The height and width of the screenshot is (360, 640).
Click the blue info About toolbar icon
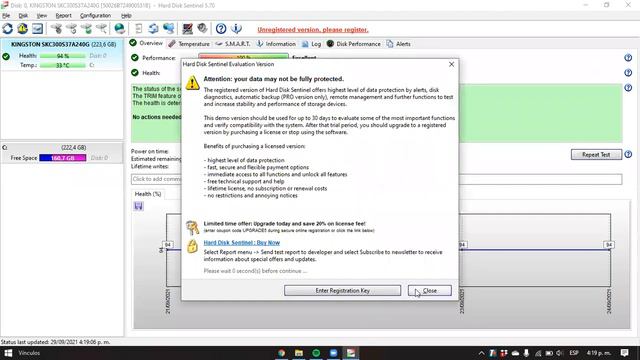(x=236, y=29)
